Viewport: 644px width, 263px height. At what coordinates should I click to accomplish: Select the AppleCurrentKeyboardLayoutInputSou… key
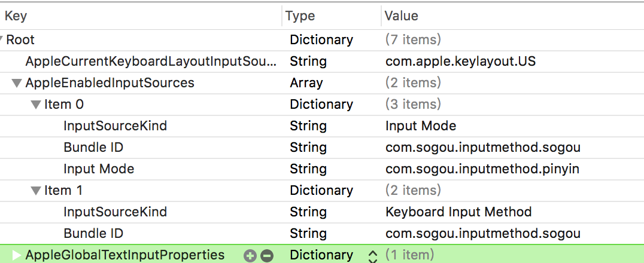(x=151, y=62)
